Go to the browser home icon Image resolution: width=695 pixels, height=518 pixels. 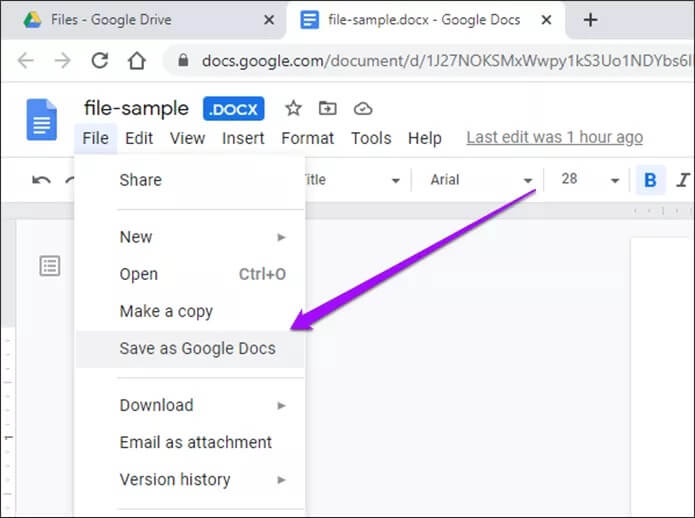pyautogui.click(x=137, y=61)
